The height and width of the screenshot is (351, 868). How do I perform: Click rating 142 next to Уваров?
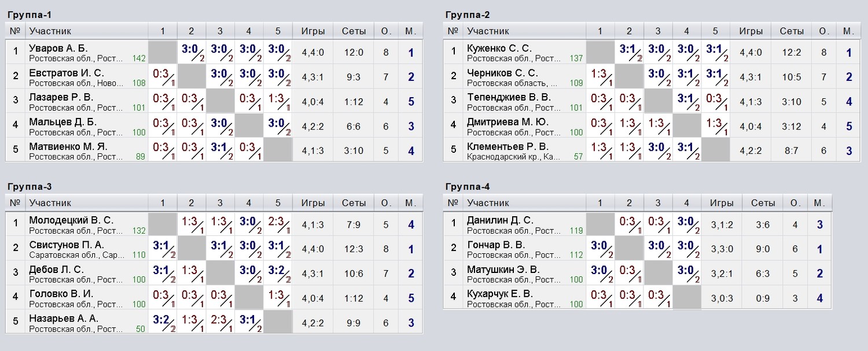[x=139, y=58]
